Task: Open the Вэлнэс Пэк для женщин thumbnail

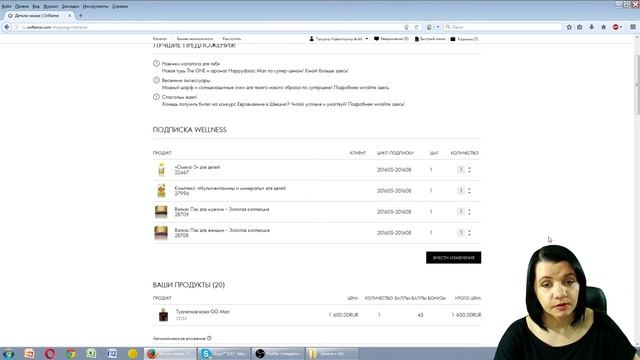Action: click(x=161, y=233)
